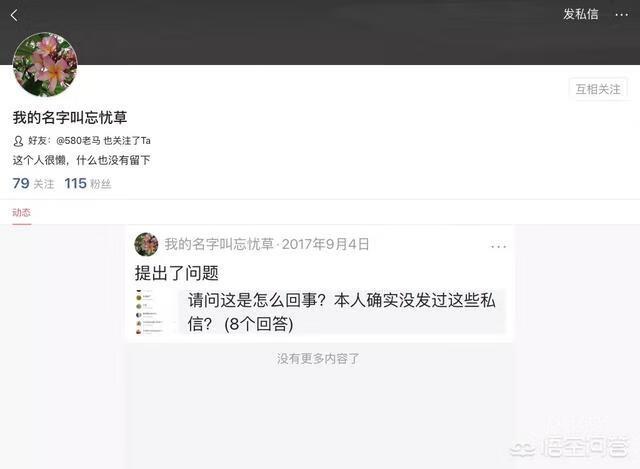Screen dimensions: 640x469
Task: Open the post's three-dot options menu
Action: [x=498, y=246]
